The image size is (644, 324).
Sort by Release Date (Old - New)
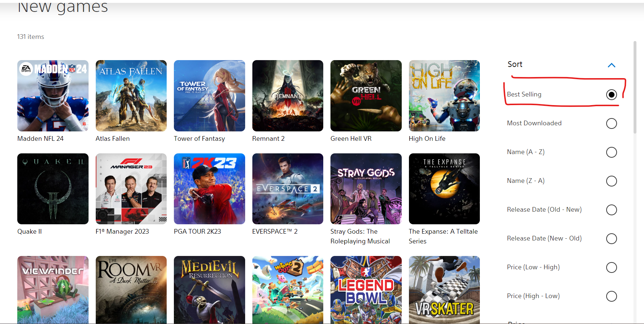pyautogui.click(x=611, y=210)
